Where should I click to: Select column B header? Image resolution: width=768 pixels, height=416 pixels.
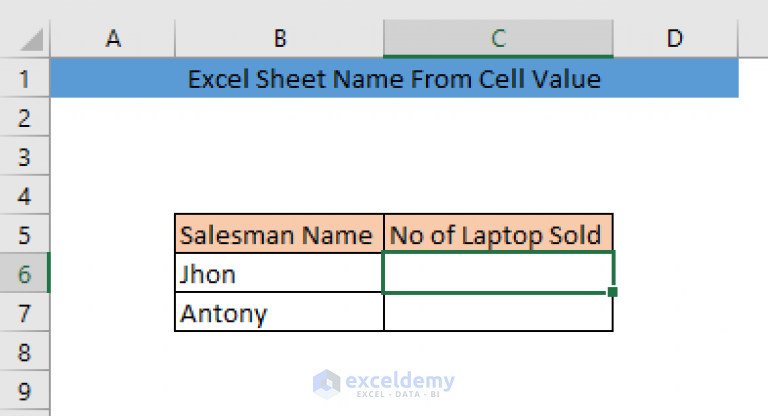click(x=280, y=39)
